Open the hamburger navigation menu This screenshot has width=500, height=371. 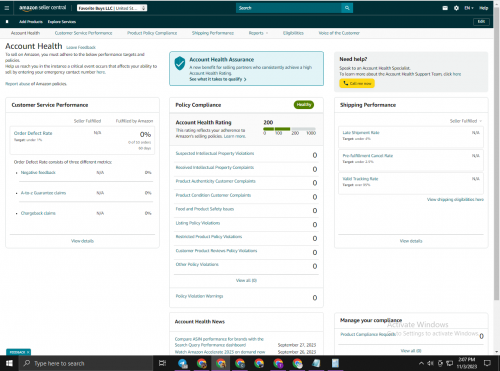7,8
